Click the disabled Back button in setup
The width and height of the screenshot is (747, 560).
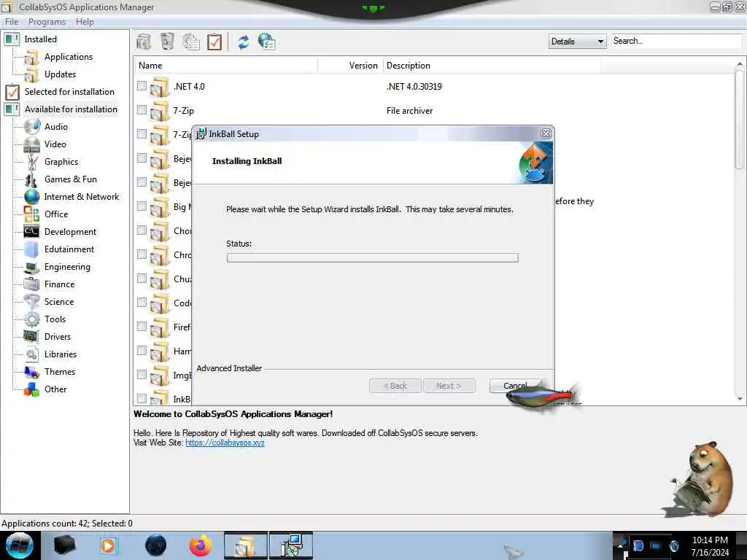pyautogui.click(x=395, y=386)
